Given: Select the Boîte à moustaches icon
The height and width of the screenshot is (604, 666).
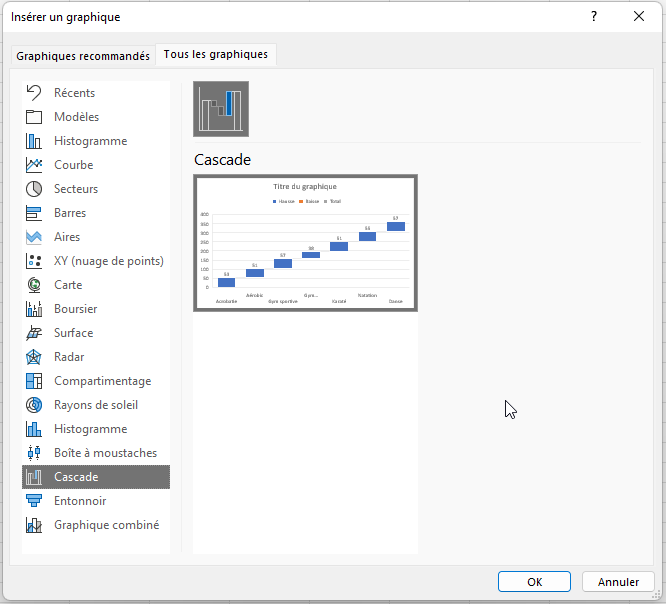Looking at the screenshot, I should [x=34, y=453].
